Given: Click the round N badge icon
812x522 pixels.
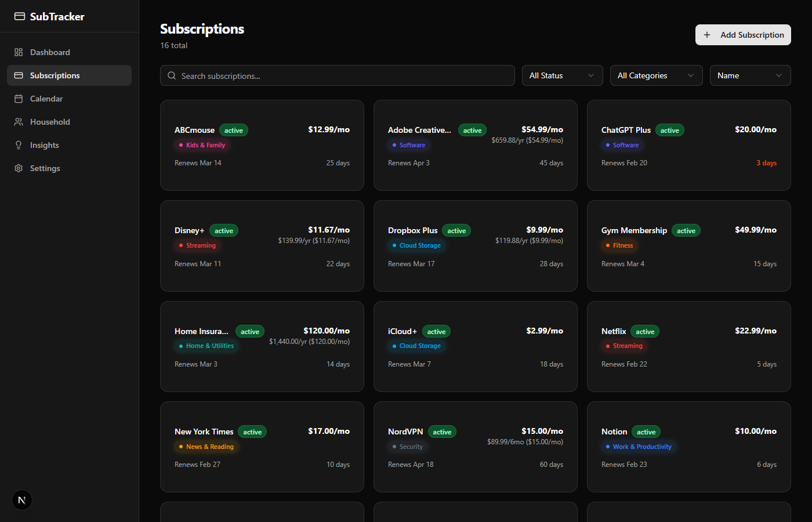Looking at the screenshot, I should point(22,500).
